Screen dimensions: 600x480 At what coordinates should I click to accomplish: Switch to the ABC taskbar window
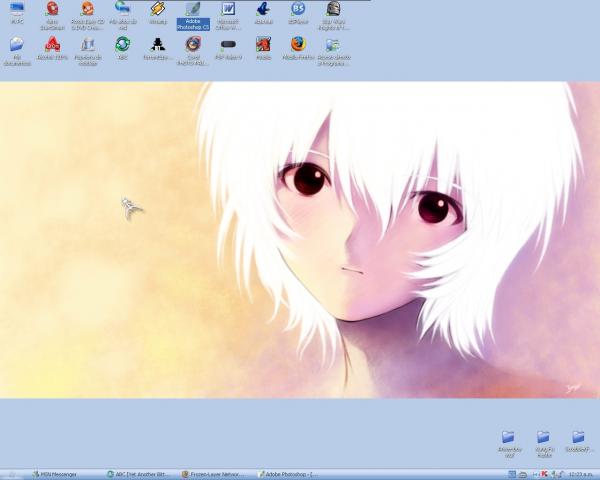[x=138, y=474]
